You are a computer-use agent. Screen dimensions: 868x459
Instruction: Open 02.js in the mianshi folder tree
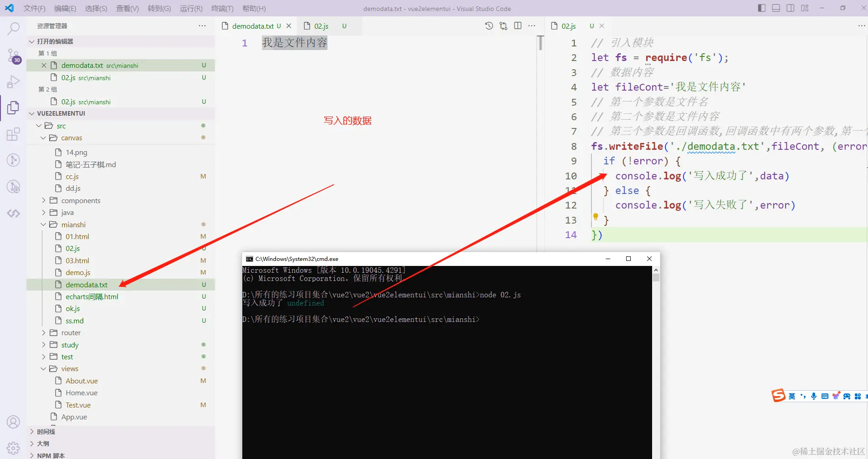tap(121, 248)
